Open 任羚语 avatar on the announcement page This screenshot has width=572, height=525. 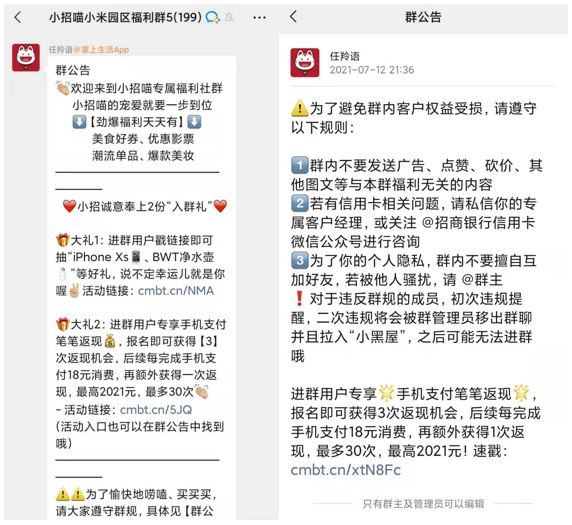tap(305, 63)
